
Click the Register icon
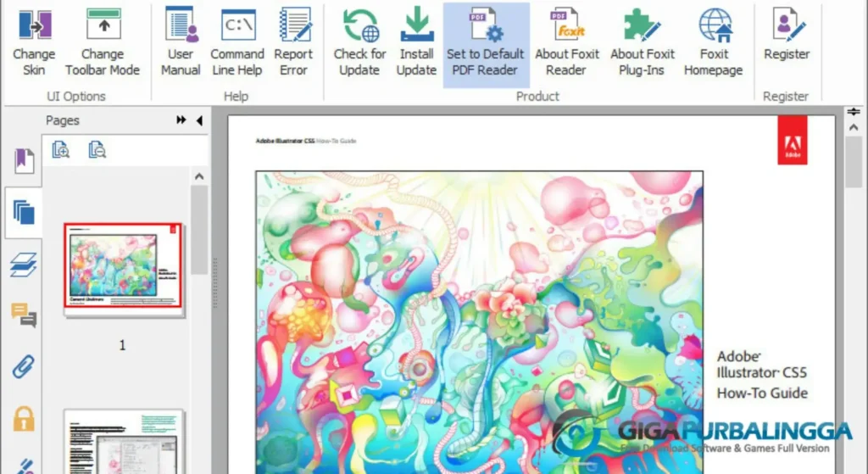[x=787, y=25]
